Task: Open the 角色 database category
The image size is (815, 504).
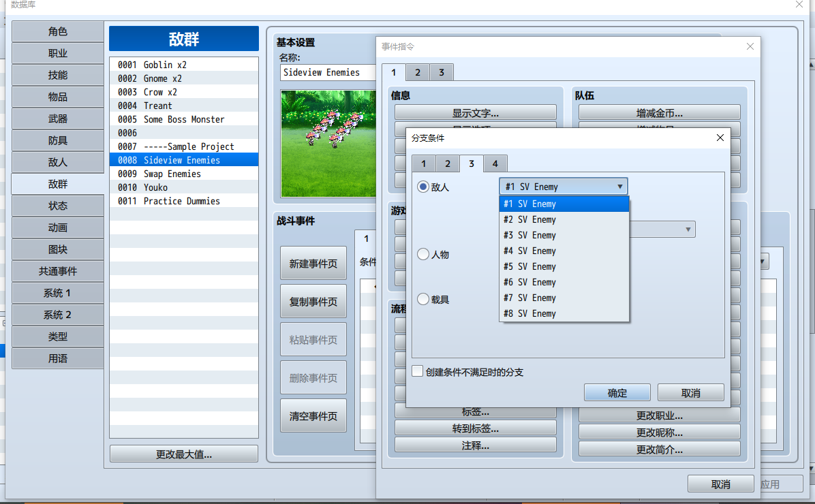Action: pyautogui.click(x=58, y=31)
